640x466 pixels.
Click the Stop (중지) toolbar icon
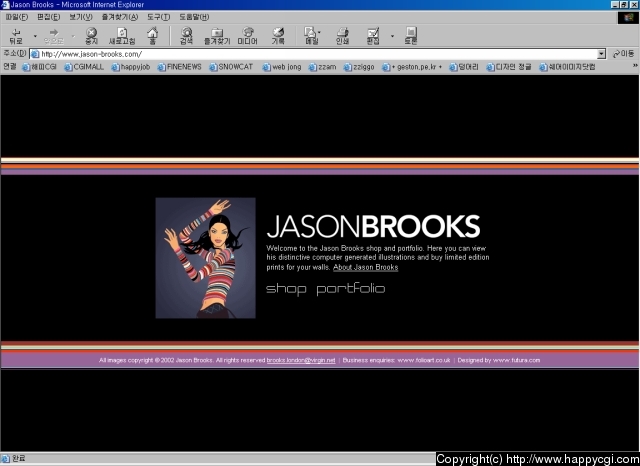pos(91,36)
